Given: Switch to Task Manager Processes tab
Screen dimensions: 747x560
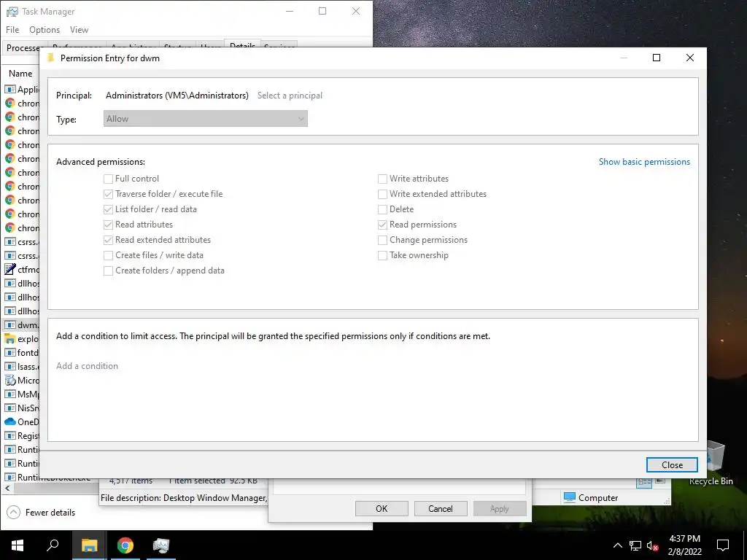Looking at the screenshot, I should click(x=23, y=47).
